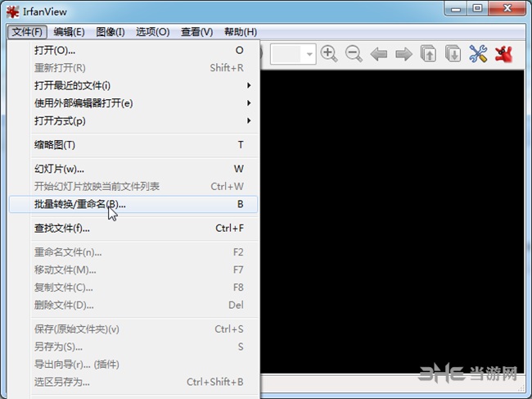Click the black image display area
The width and height of the screenshot is (532, 399).
click(x=392, y=221)
